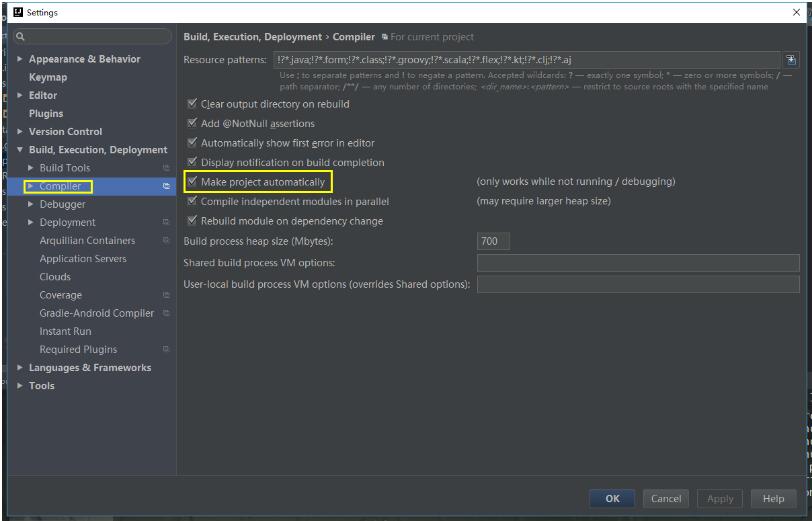Expand the Editor tree node
This screenshot has height=521, width=812.
tap(20, 95)
